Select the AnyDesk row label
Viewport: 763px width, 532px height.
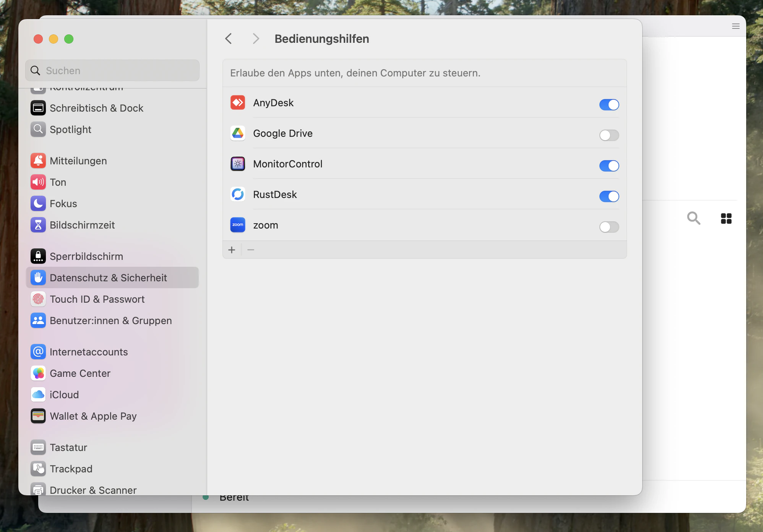[x=273, y=103]
